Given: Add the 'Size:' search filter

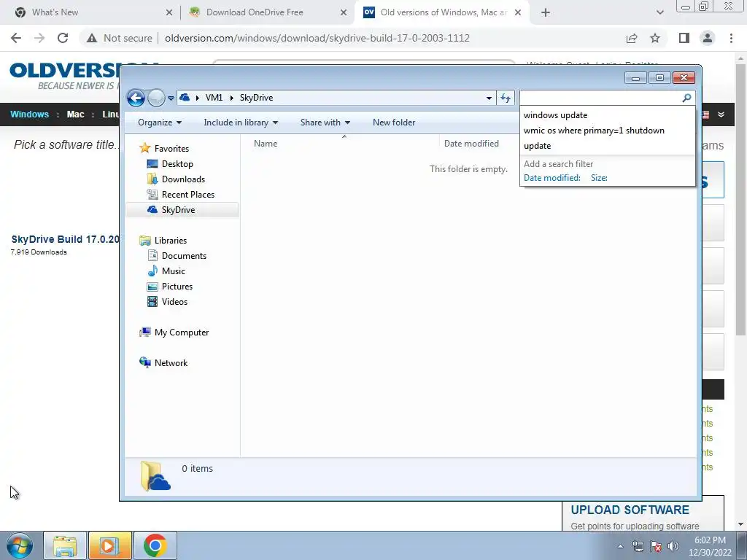Looking at the screenshot, I should pos(599,178).
